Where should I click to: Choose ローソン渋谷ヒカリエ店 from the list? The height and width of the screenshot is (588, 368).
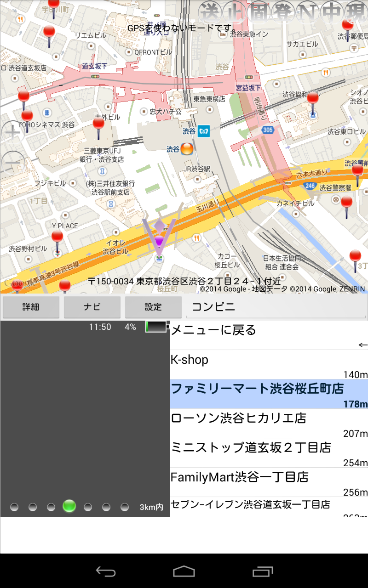click(x=269, y=423)
